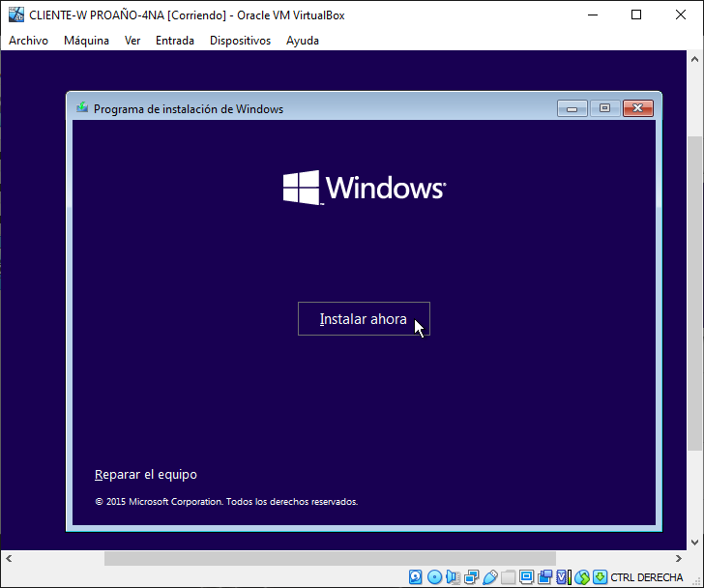The height and width of the screenshot is (588, 704).
Task: Click the vertical scrollbar up arrow
Action: (x=694, y=59)
